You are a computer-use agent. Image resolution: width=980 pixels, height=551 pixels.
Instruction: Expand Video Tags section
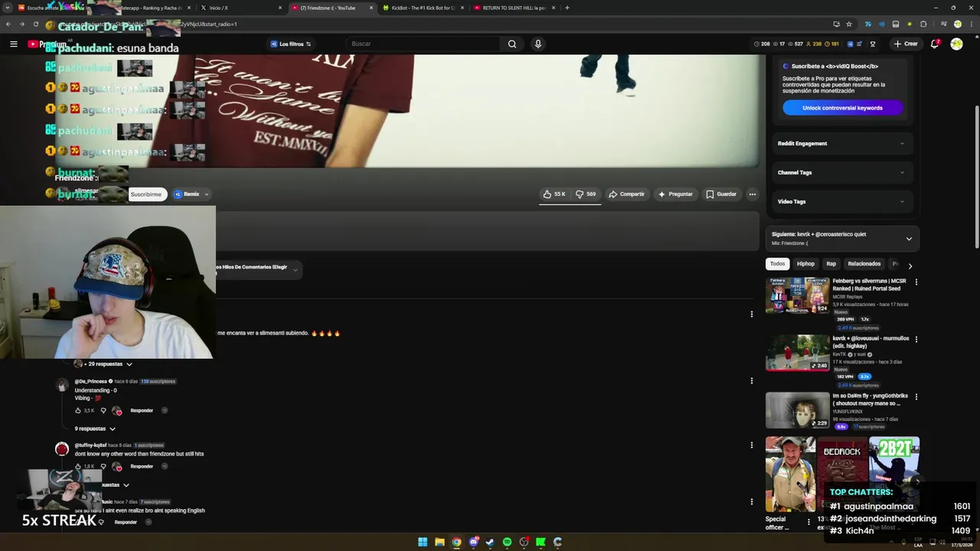(841, 201)
